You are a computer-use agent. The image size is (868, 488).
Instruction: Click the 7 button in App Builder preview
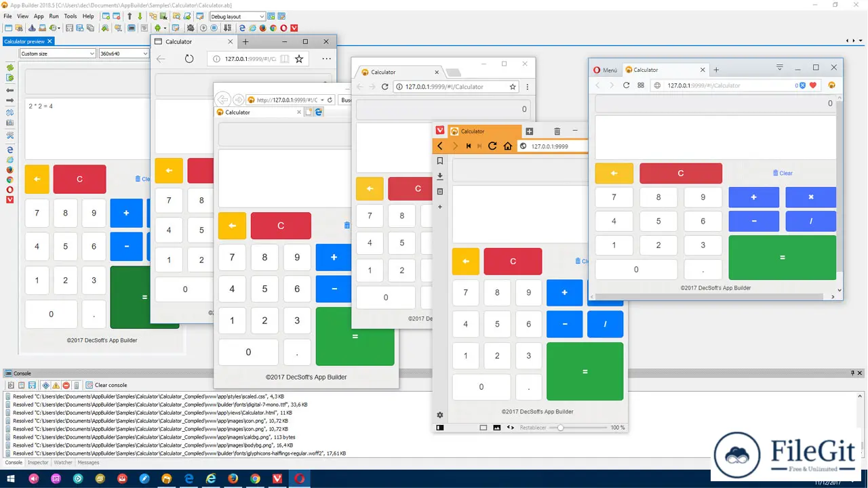tap(37, 213)
